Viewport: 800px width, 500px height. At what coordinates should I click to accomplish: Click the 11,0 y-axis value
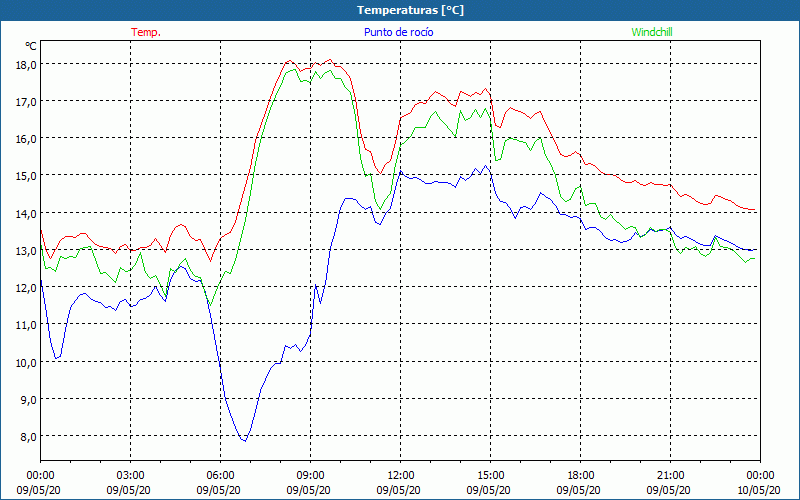pos(26,325)
